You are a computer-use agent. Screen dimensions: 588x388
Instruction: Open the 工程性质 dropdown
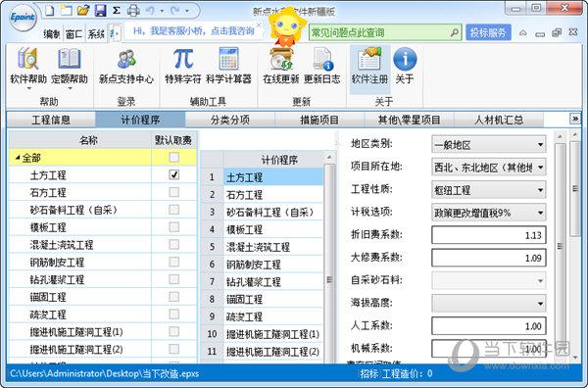[x=489, y=190]
